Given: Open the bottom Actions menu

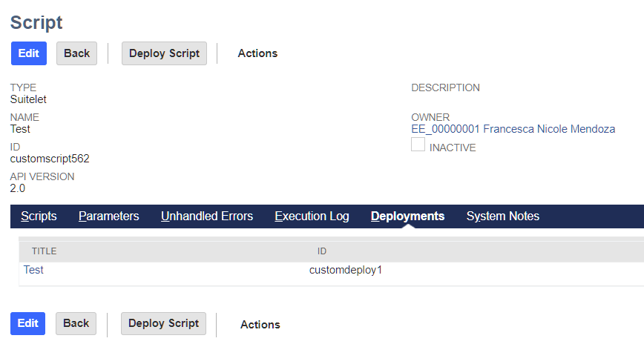Looking at the screenshot, I should coord(260,325).
